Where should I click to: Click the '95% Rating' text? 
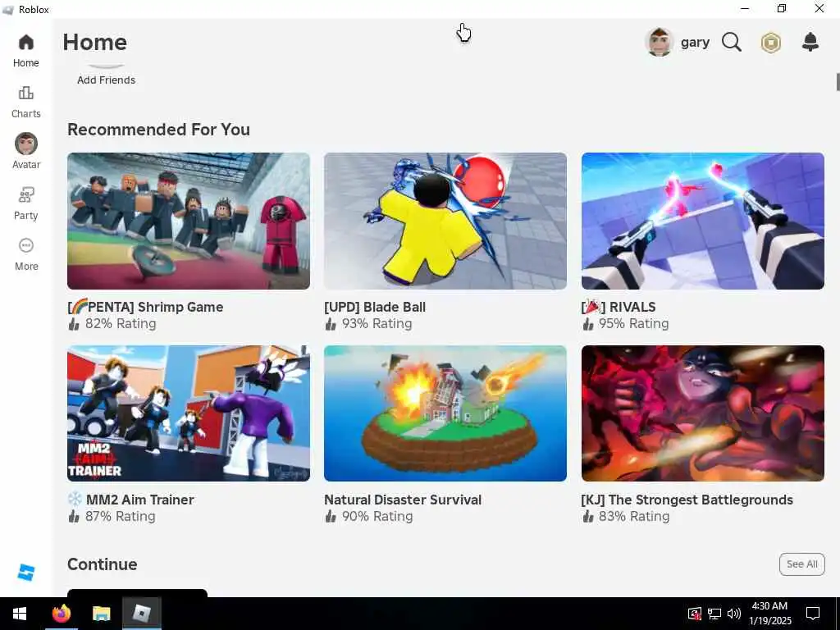[x=634, y=323]
